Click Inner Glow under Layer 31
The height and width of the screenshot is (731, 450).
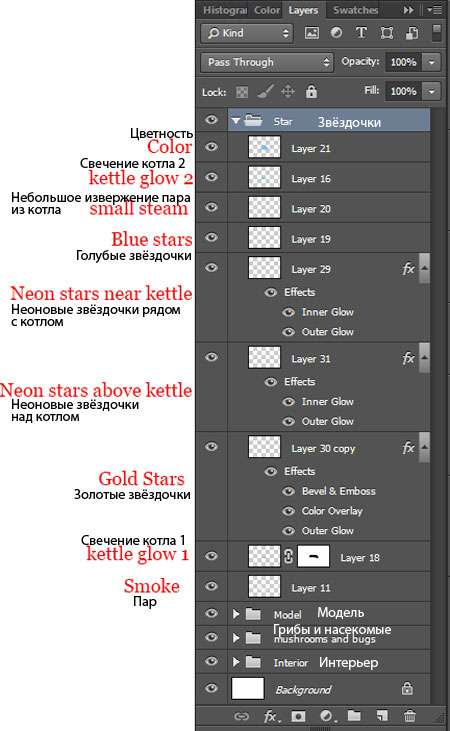pyautogui.click(x=327, y=401)
